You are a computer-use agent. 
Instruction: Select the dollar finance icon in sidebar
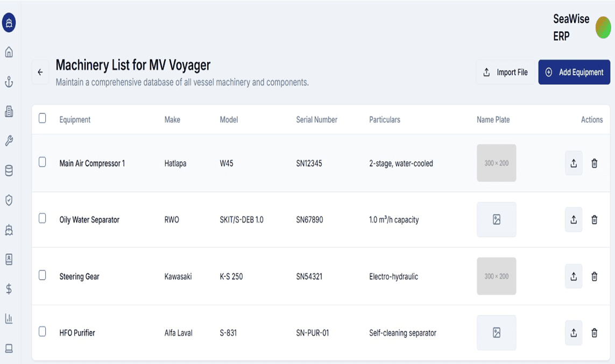point(9,289)
